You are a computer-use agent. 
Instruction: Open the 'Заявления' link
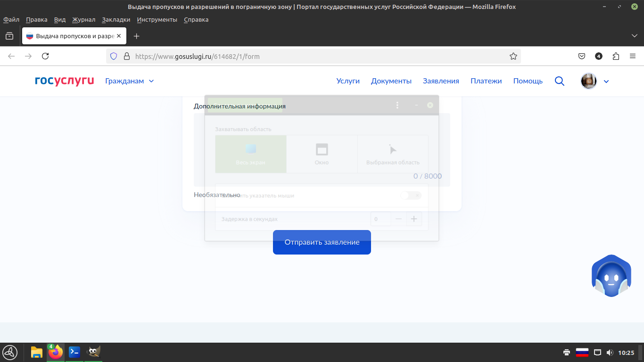pyautogui.click(x=441, y=81)
